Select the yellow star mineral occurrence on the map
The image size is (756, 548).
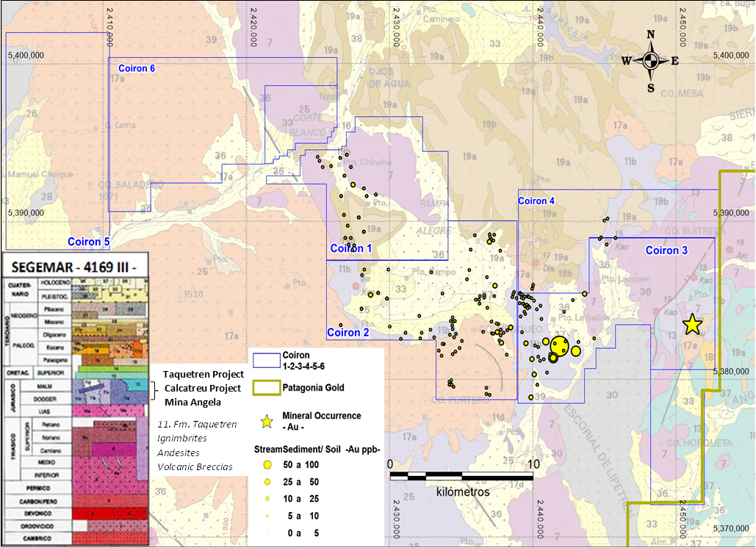pyautogui.click(x=691, y=324)
